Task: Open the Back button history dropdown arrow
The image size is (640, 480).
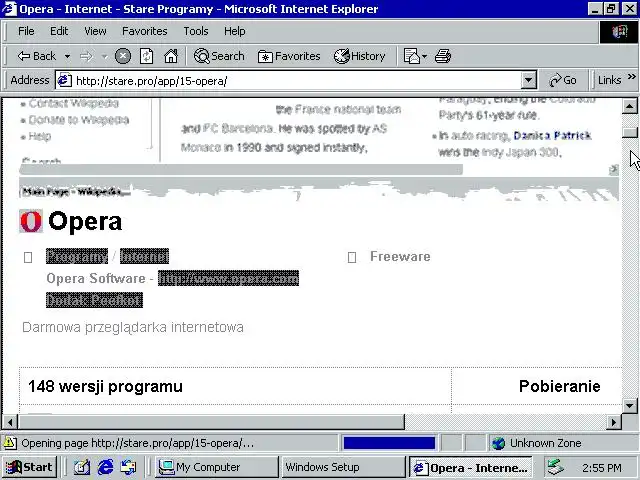Action: point(67,56)
